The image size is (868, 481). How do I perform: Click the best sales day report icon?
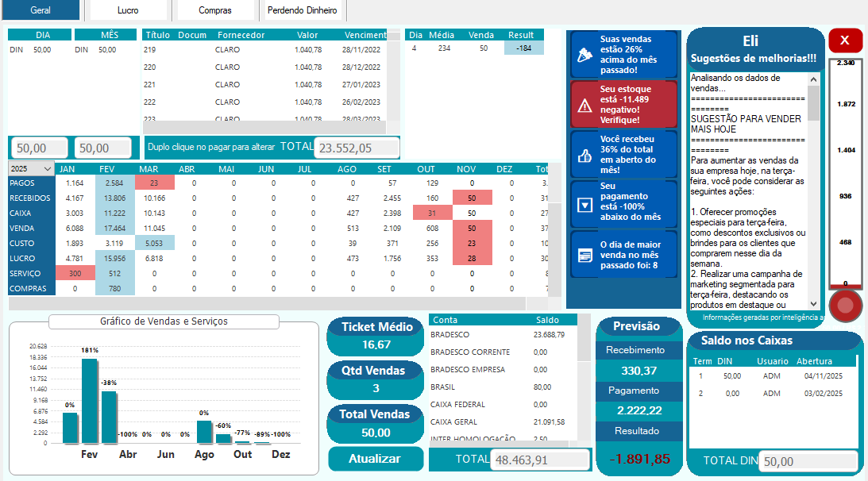point(584,256)
